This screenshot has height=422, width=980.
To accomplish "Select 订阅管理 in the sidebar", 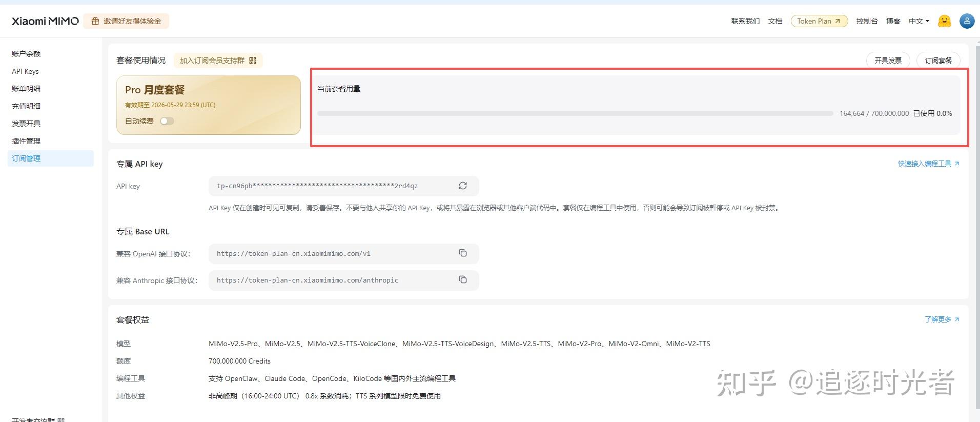I will pos(51,158).
